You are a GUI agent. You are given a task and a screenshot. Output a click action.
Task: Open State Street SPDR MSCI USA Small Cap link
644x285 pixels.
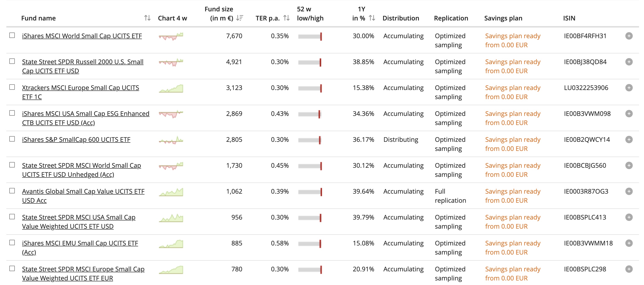79,222
